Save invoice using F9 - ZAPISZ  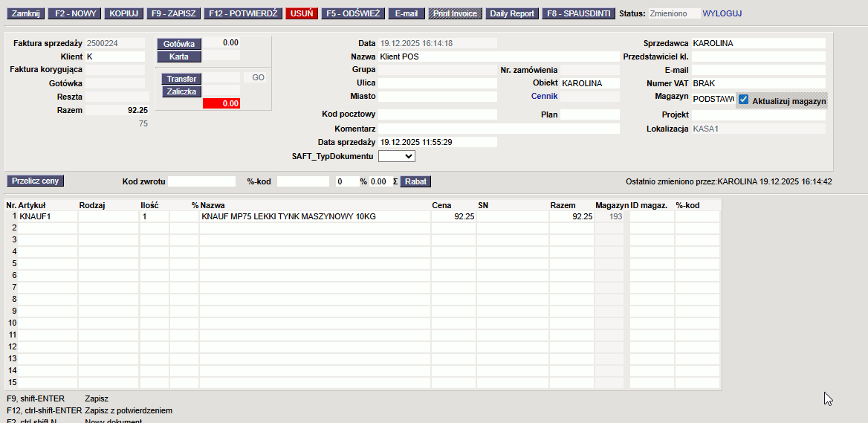(x=172, y=13)
